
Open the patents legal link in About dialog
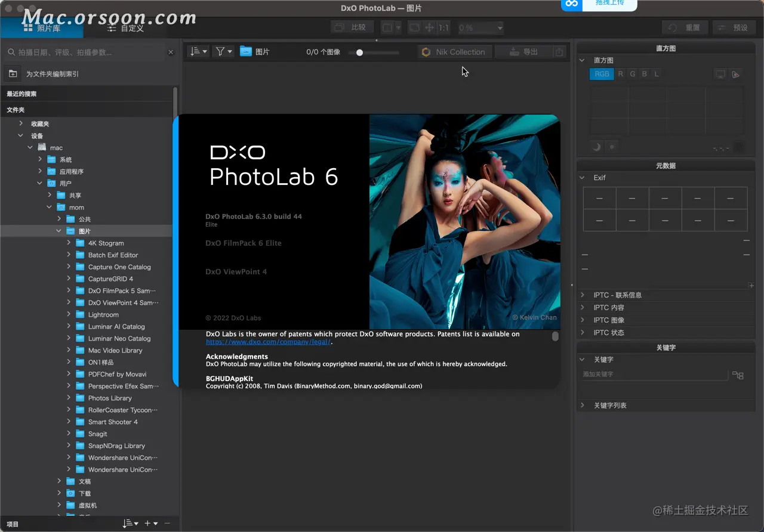pyautogui.click(x=268, y=342)
